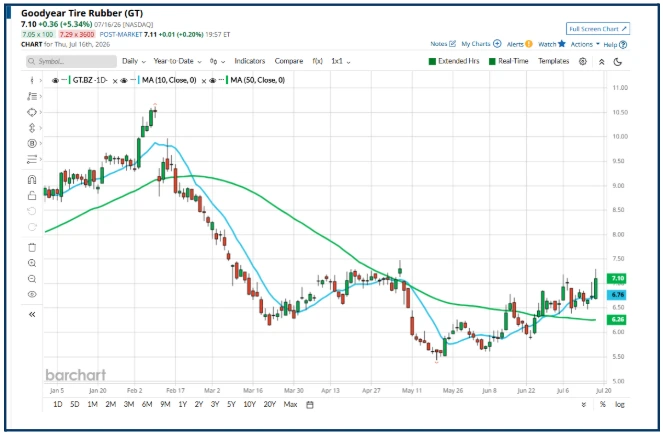
Task: Select the 6M time range
Action: pos(147,405)
